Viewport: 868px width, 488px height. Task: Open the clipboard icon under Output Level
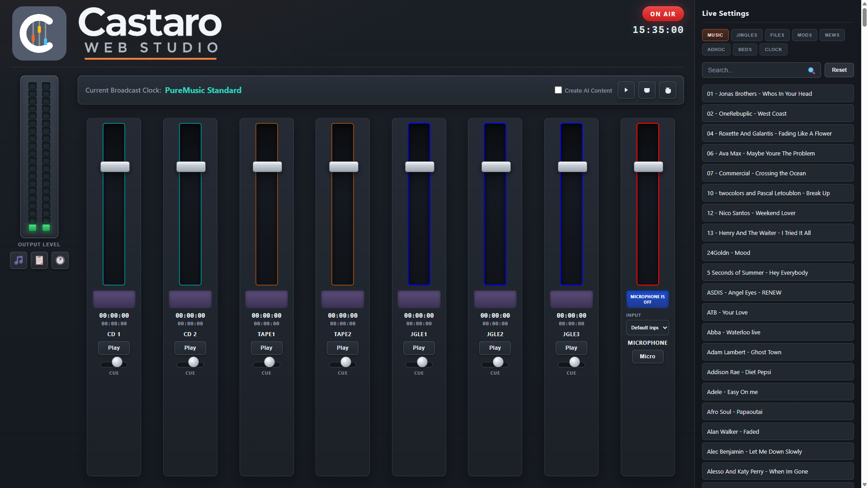pos(39,260)
